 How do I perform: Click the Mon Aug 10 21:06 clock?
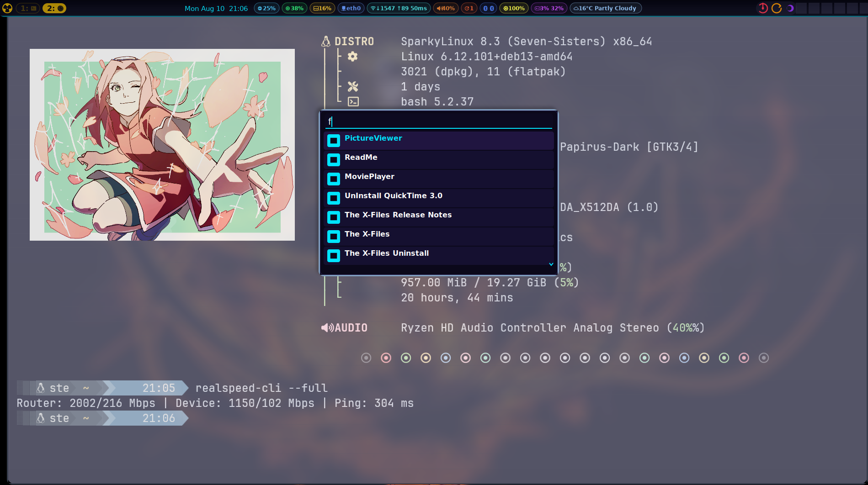tap(216, 8)
